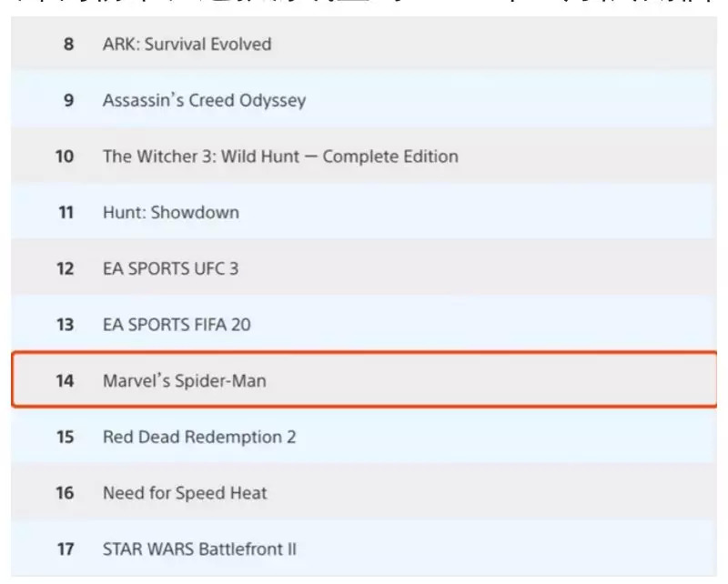Select rank number 17
728x584 pixels.
click(x=65, y=549)
